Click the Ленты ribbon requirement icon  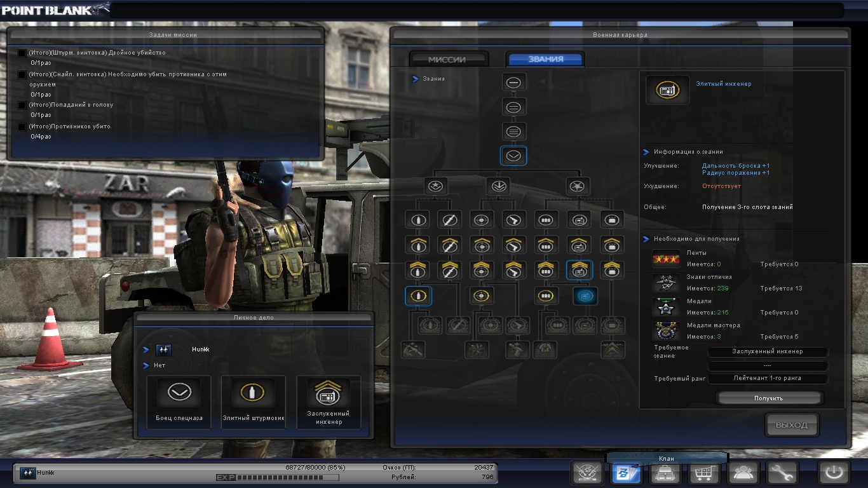pos(666,259)
